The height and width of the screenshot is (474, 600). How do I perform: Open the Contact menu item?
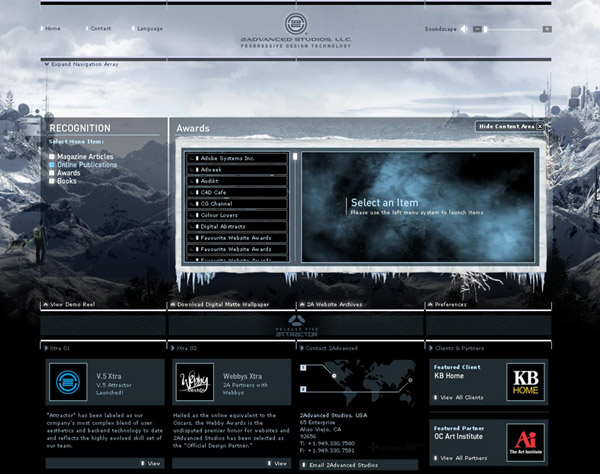pyautogui.click(x=101, y=28)
